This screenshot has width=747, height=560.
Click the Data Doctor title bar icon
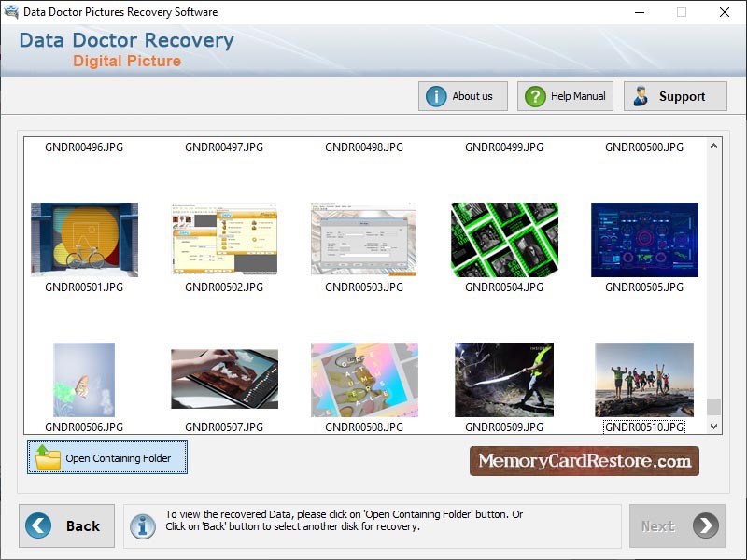click(x=9, y=12)
